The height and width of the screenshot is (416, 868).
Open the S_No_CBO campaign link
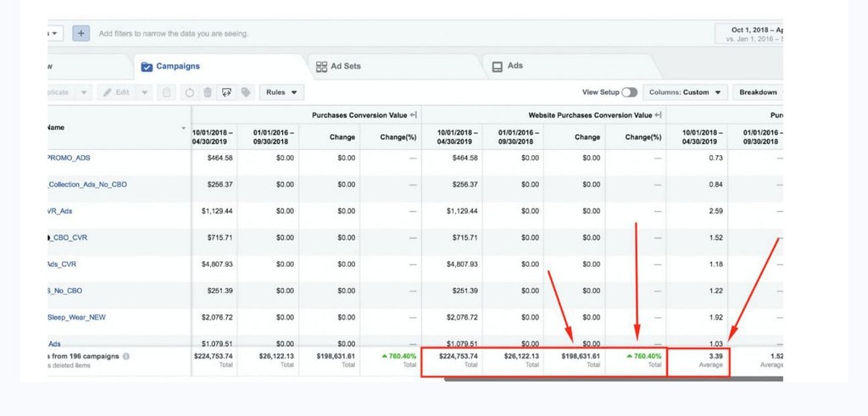tap(65, 291)
